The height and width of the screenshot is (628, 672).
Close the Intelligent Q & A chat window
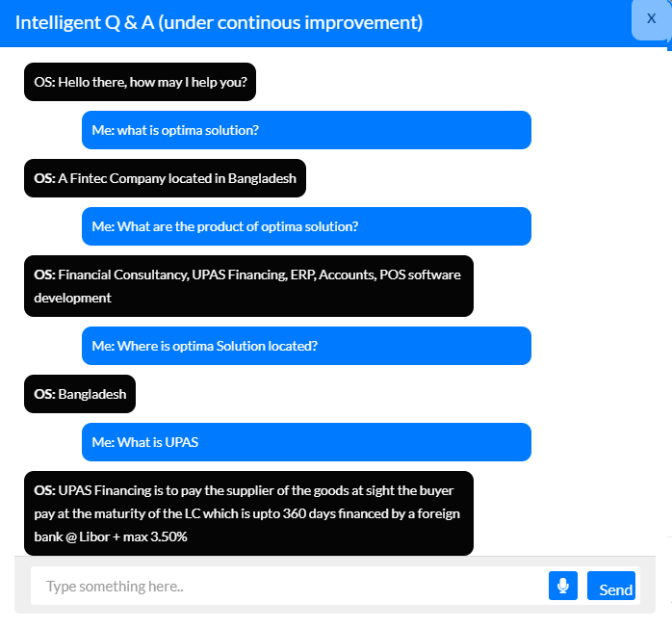click(x=651, y=18)
